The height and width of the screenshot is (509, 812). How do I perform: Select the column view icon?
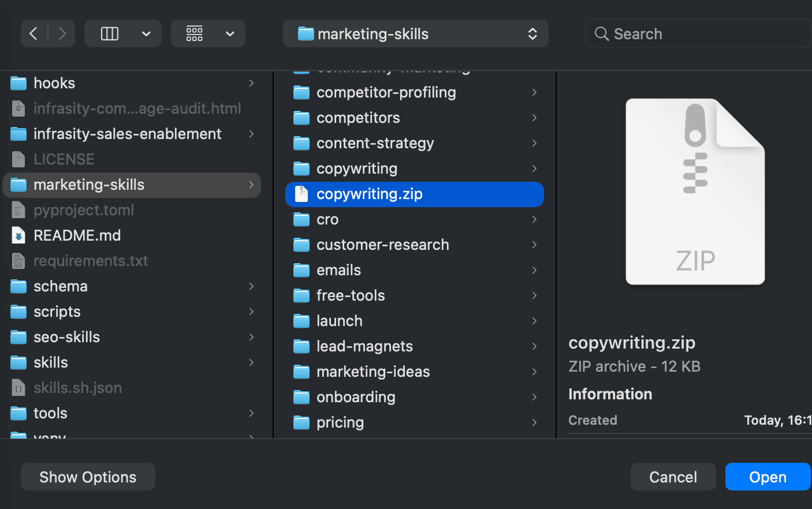(x=110, y=33)
